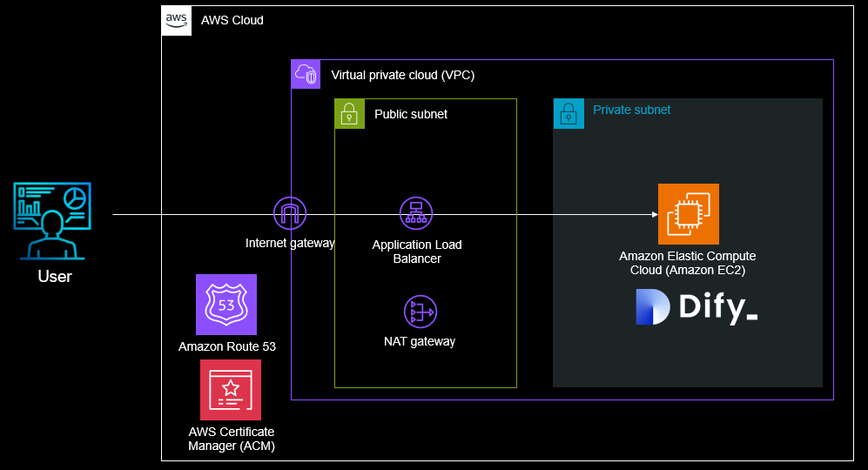Screen dimensions: 868x470
Task: Click 'Virtual private cloud (VPC)' text
Action: point(402,76)
